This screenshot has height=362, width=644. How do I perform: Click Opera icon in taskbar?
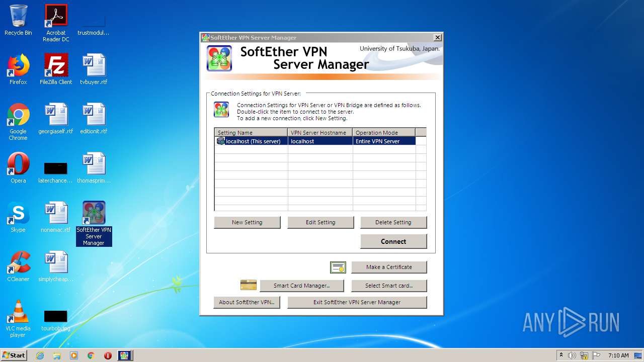point(108,355)
